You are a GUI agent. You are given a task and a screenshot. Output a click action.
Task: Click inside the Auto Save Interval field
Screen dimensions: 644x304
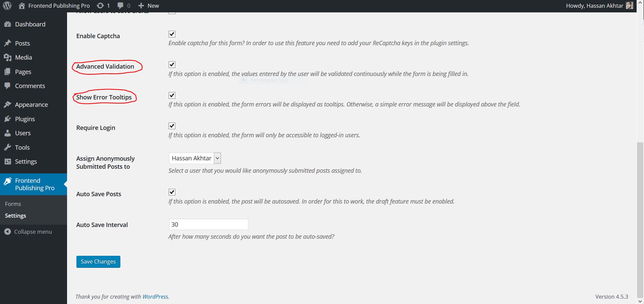(x=208, y=224)
